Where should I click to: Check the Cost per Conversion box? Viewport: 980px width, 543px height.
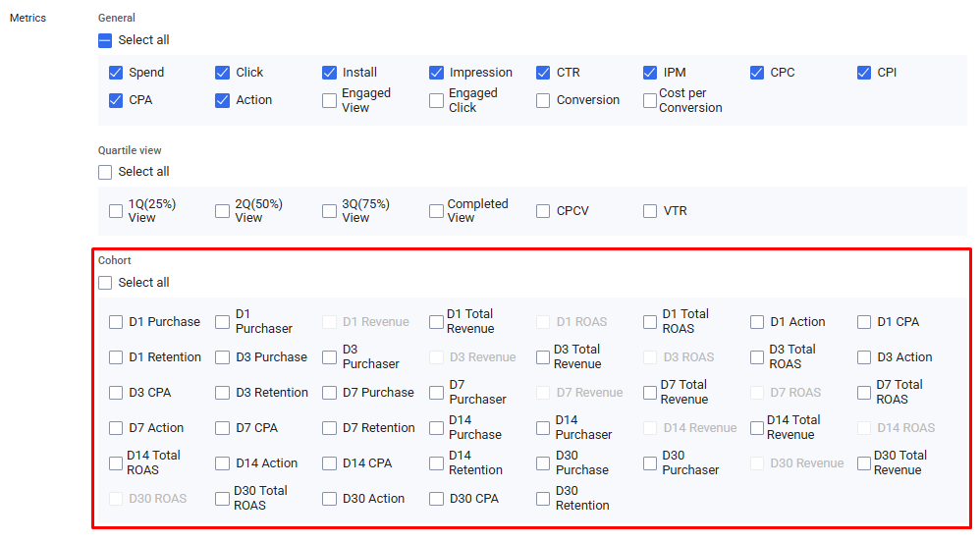click(650, 100)
